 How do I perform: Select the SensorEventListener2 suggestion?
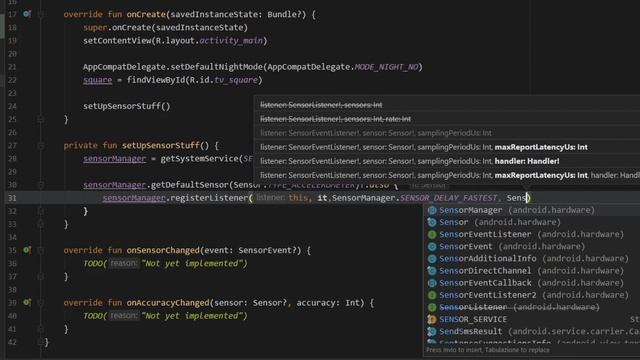coord(531,295)
